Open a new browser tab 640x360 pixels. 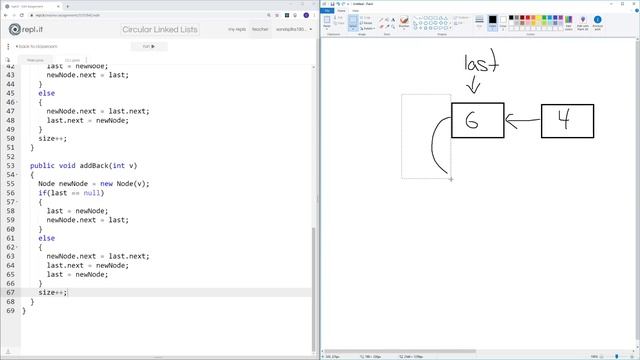click(x=68, y=6)
